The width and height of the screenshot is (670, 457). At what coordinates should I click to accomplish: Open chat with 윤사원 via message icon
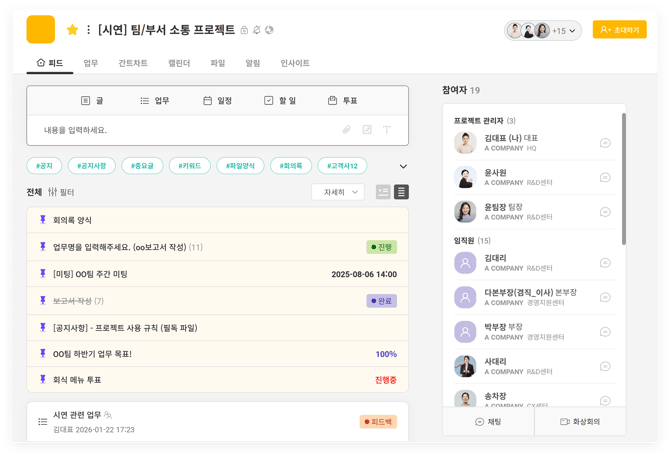click(x=605, y=178)
